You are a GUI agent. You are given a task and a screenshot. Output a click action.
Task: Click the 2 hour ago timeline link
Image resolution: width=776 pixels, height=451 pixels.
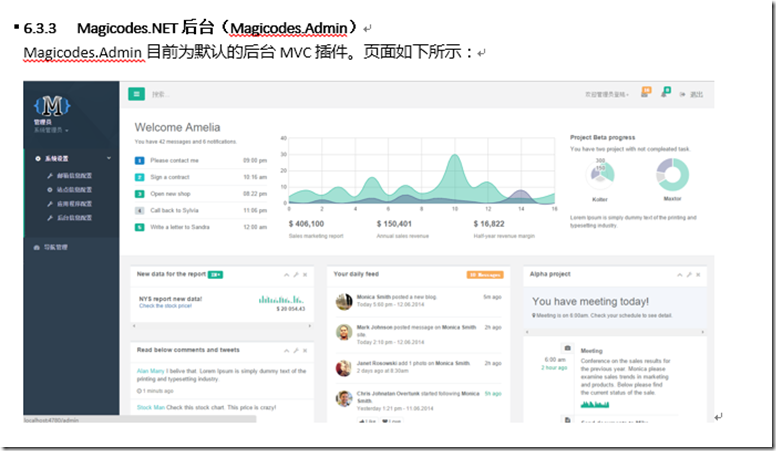pos(554,368)
